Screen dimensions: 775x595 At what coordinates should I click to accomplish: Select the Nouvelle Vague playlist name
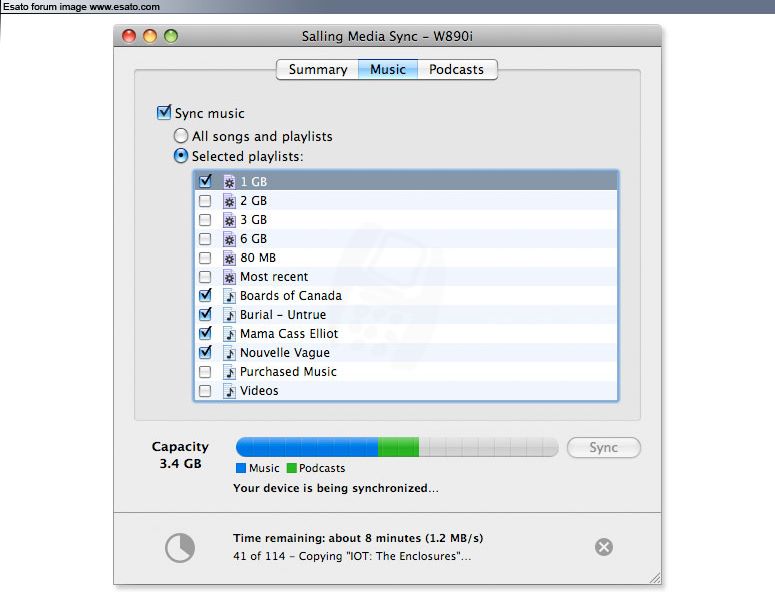(x=285, y=353)
